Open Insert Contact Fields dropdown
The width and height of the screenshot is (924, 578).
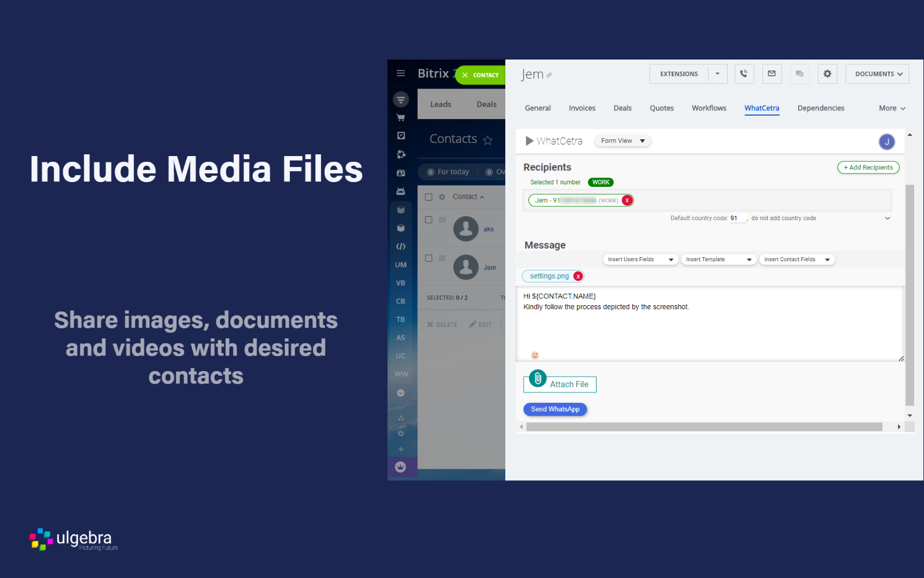coord(797,260)
